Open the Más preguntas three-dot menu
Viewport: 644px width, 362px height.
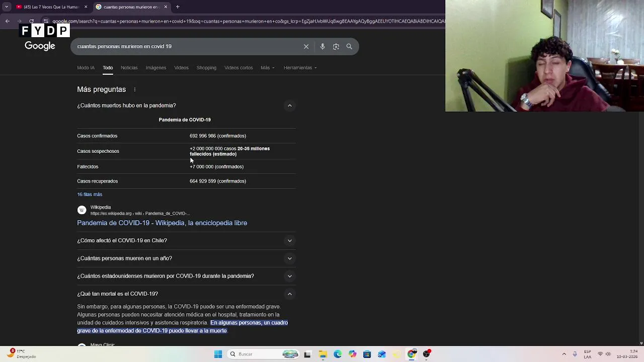pyautogui.click(x=135, y=89)
